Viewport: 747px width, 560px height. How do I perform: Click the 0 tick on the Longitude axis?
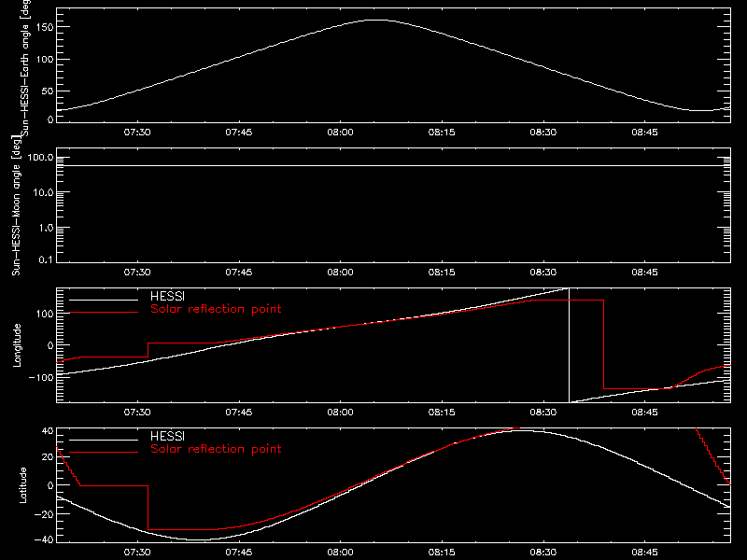pos(50,345)
